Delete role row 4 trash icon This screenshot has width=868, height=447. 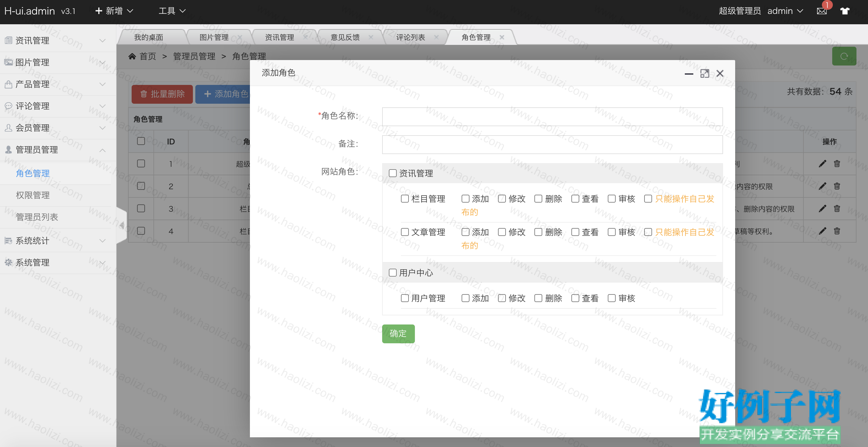[837, 231]
